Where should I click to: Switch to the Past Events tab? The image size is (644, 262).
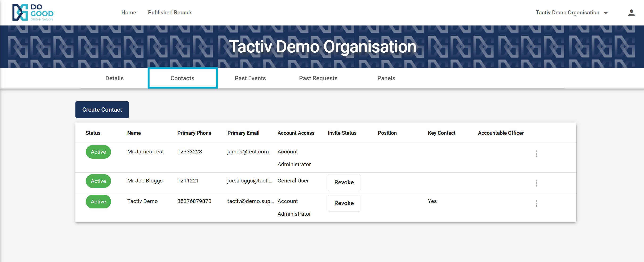click(250, 78)
